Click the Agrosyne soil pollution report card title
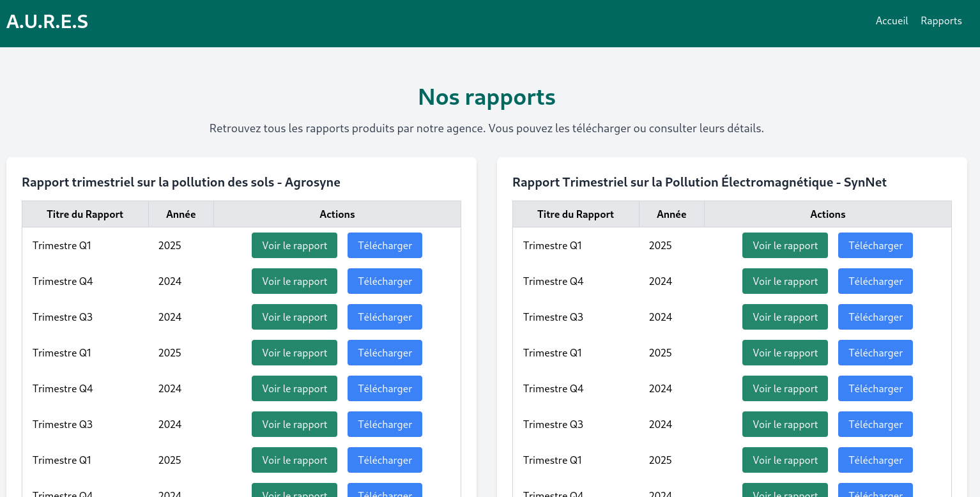Screen dimensions: 980x497 (181, 182)
